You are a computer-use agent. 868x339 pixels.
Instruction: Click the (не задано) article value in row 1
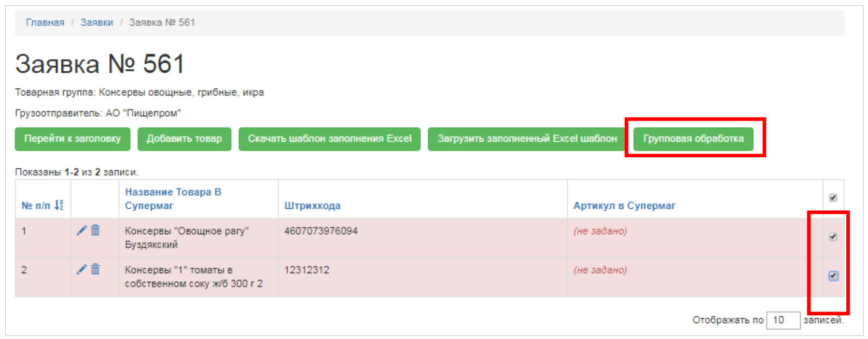600,231
